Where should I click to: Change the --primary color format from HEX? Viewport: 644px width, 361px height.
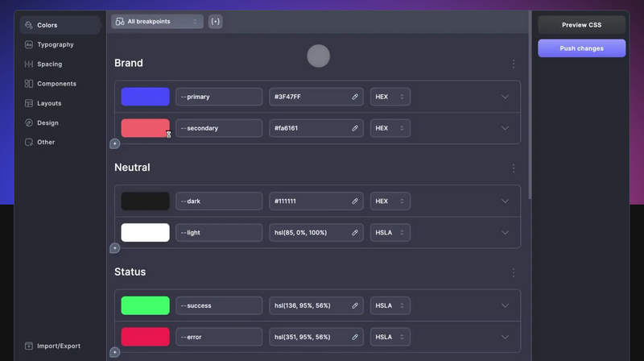(390, 97)
